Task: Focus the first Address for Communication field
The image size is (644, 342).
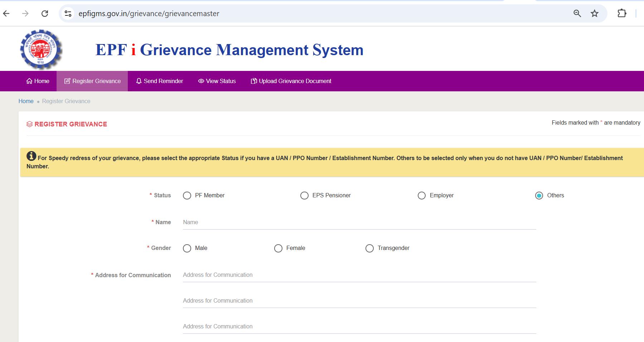Action: [359, 275]
